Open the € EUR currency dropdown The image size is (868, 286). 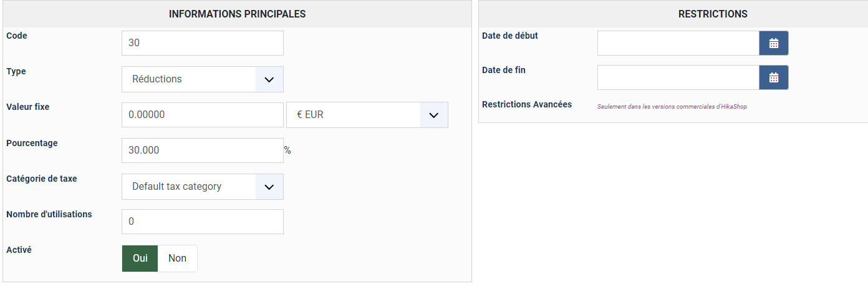[367, 115]
